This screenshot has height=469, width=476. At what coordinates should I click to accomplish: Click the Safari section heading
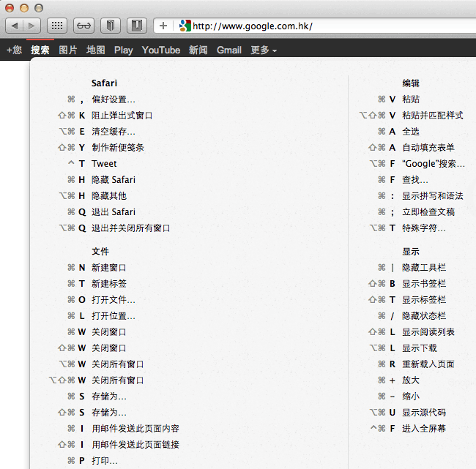104,83
